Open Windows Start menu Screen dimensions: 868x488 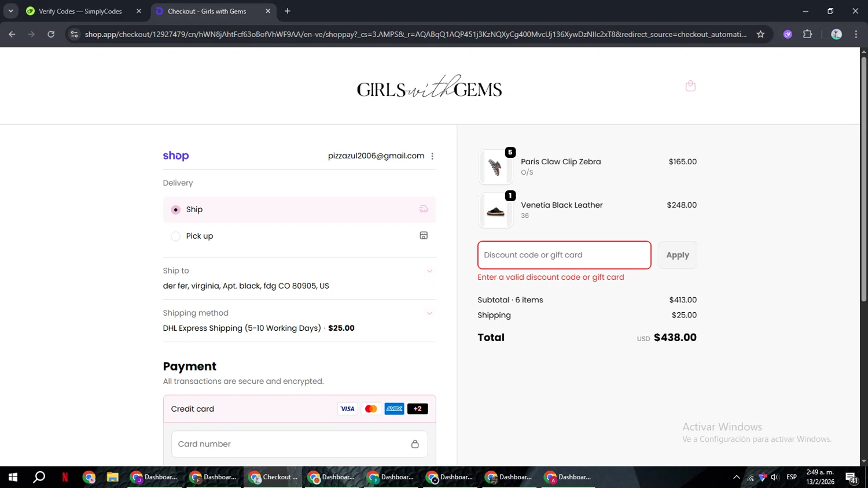pyautogui.click(x=13, y=477)
